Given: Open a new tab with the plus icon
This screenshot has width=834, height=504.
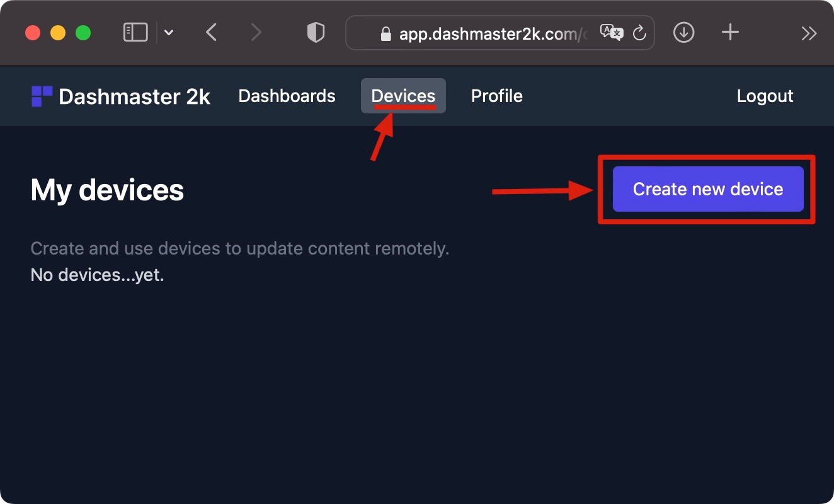Looking at the screenshot, I should pos(729,33).
